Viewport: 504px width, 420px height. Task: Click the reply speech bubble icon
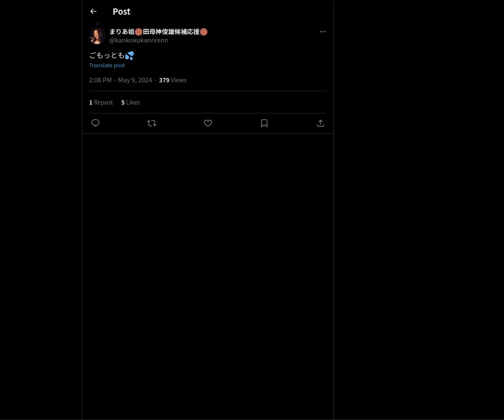(95, 123)
